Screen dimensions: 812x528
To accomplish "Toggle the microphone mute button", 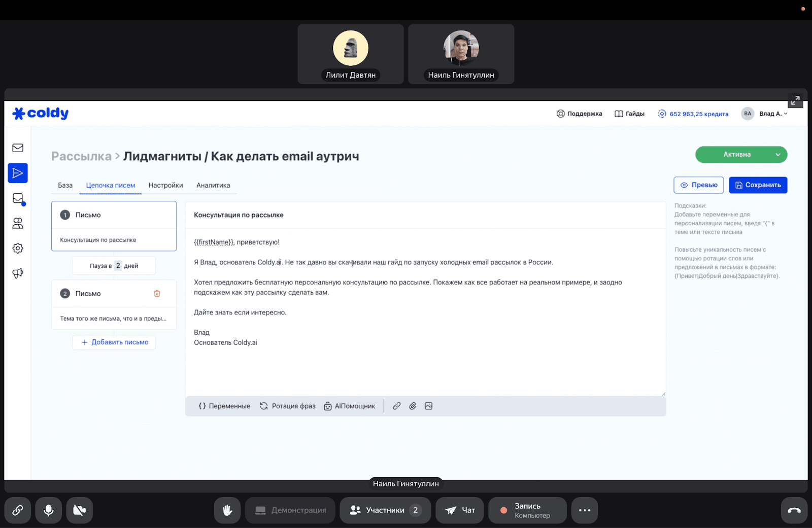I will 49,510.
